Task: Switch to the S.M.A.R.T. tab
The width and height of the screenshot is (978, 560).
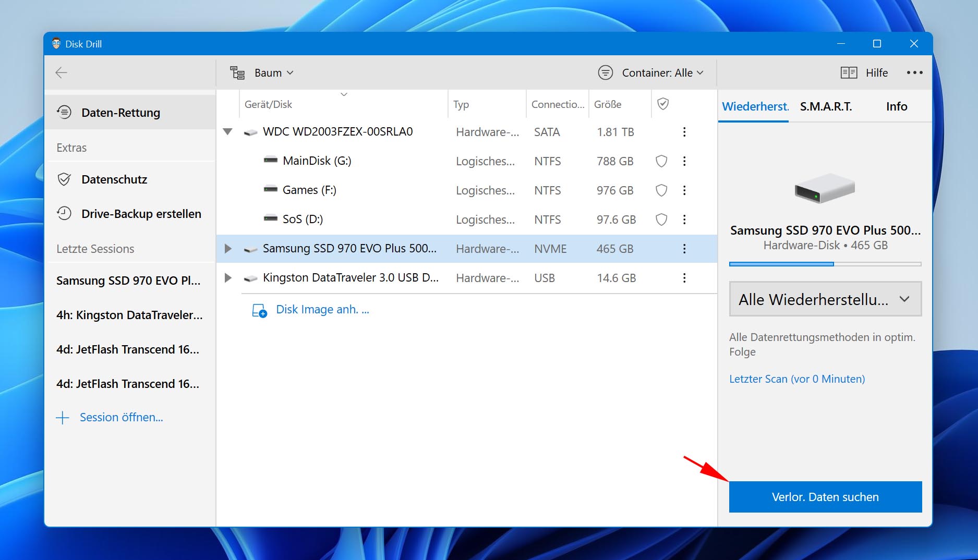Action: [826, 106]
